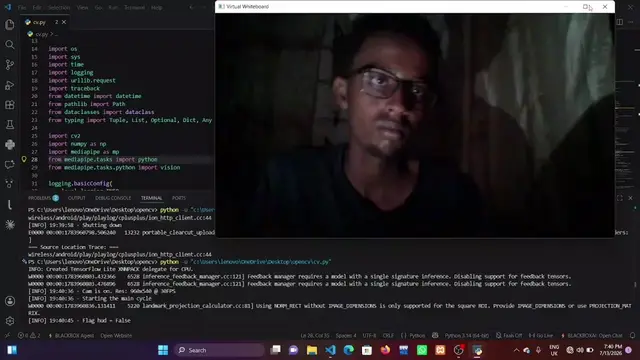The height and width of the screenshot is (360, 640).
Task: Select the Python 3.14 interpreter in status bar
Action: point(467,336)
